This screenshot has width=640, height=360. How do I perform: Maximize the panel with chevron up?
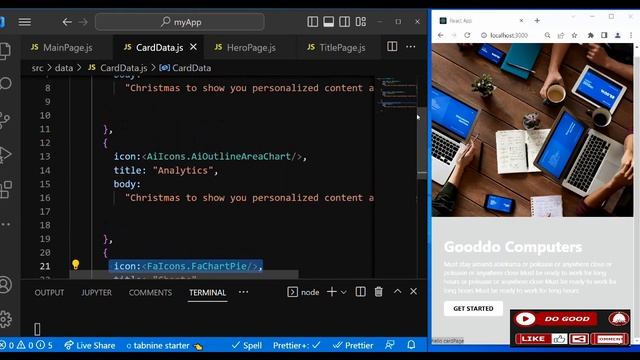pos(397,291)
